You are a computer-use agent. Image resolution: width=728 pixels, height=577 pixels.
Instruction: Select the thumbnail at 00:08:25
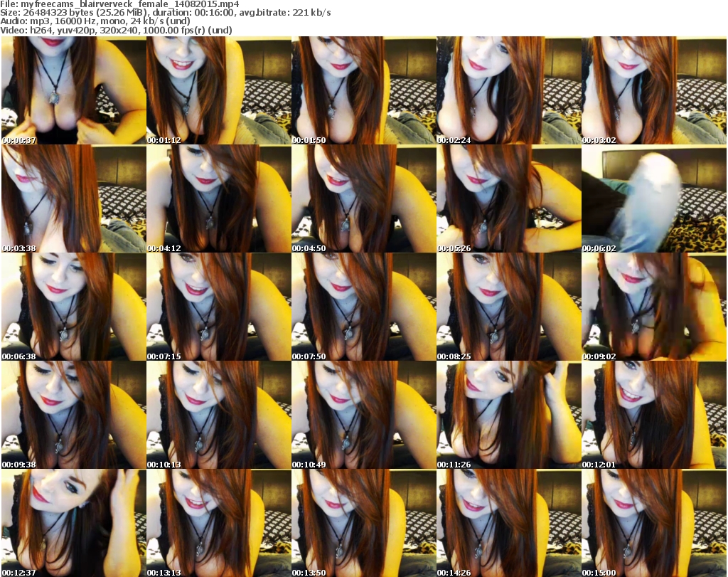click(x=509, y=307)
